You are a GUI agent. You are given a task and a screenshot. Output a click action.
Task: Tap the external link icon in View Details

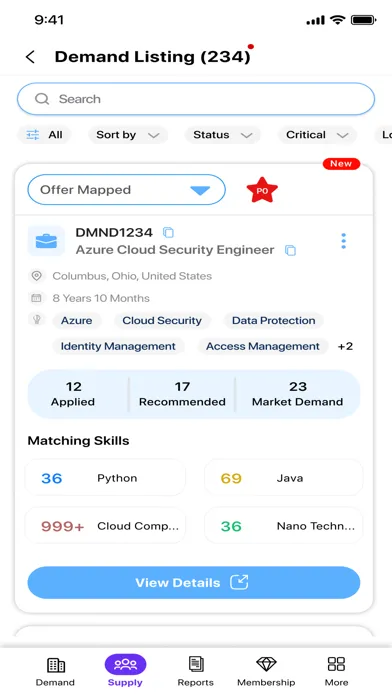pyautogui.click(x=239, y=582)
